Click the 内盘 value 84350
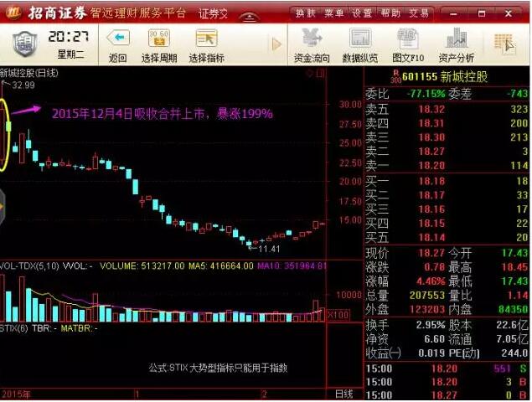 tap(513, 309)
